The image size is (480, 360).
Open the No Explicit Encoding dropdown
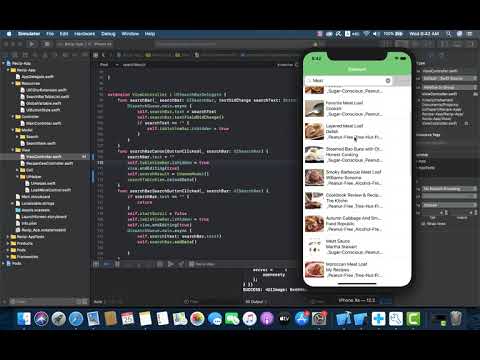pos(449,189)
